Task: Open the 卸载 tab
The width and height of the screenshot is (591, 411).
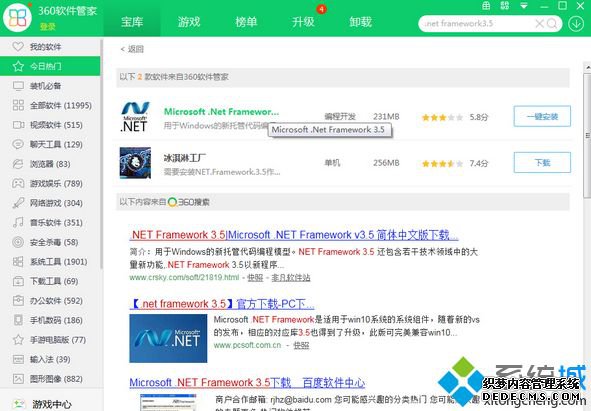Action: (x=360, y=22)
